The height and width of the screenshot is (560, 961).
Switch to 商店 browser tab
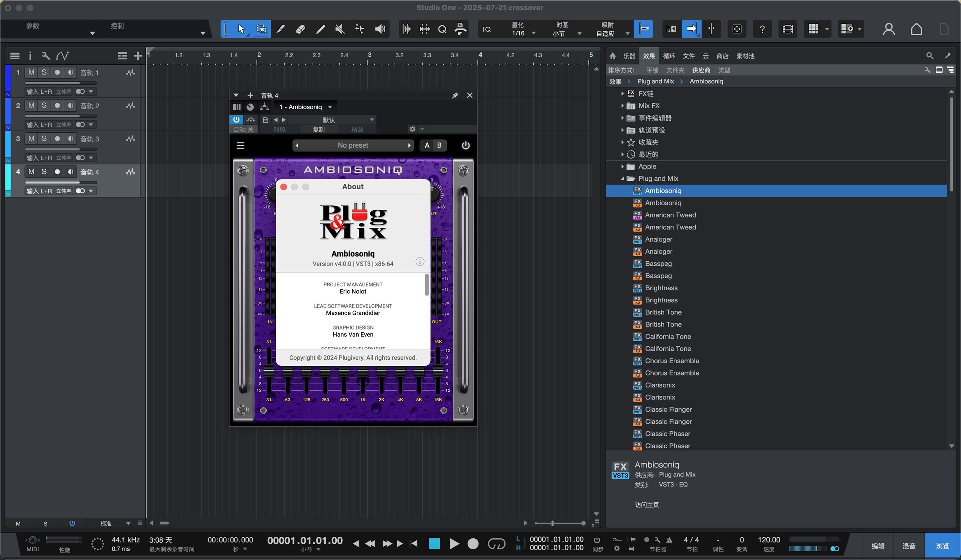pyautogui.click(x=722, y=56)
